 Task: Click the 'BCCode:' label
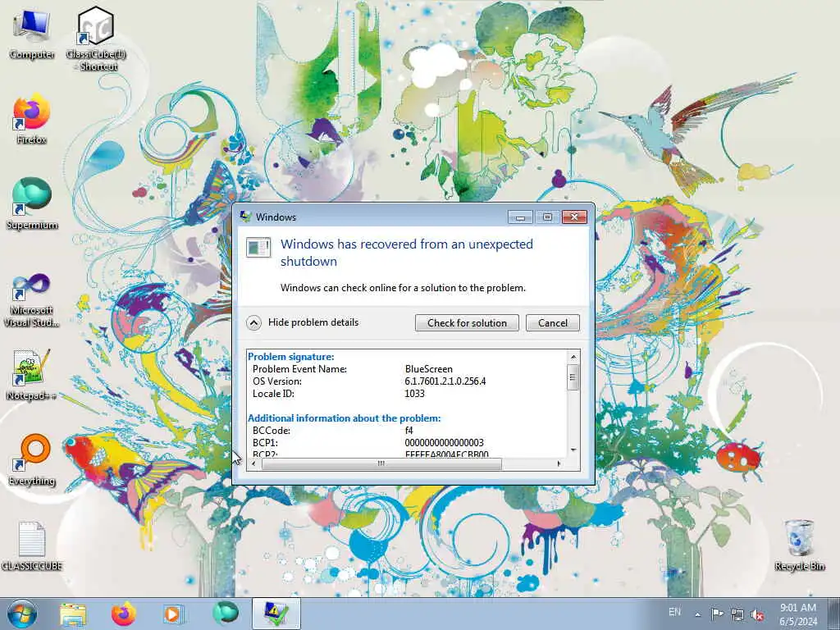(271, 431)
